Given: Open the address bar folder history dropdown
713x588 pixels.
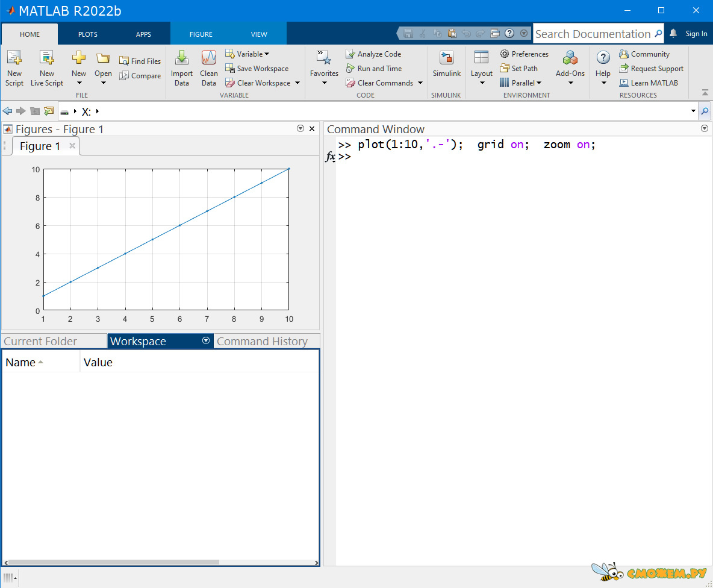Looking at the screenshot, I should (x=694, y=111).
